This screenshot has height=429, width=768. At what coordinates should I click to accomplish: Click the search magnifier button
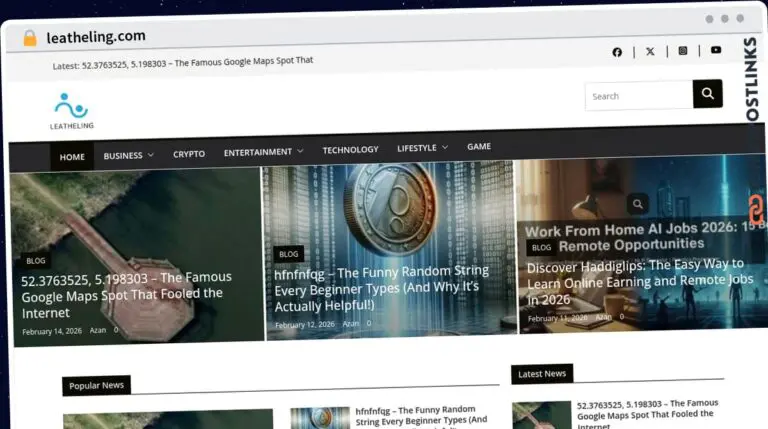pyautogui.click(x=707, y=94)
